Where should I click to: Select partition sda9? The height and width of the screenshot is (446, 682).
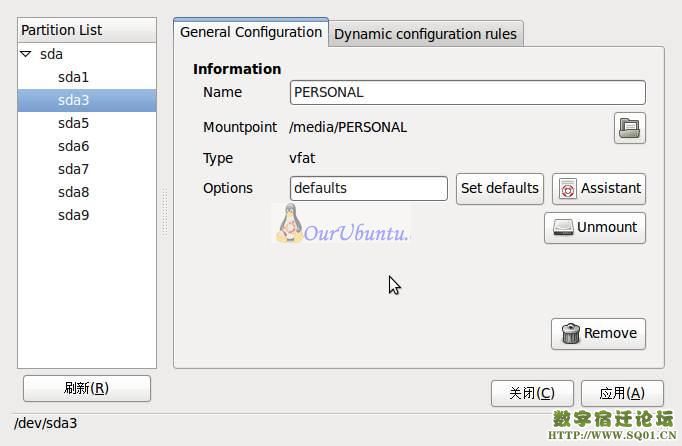(73, 215)
